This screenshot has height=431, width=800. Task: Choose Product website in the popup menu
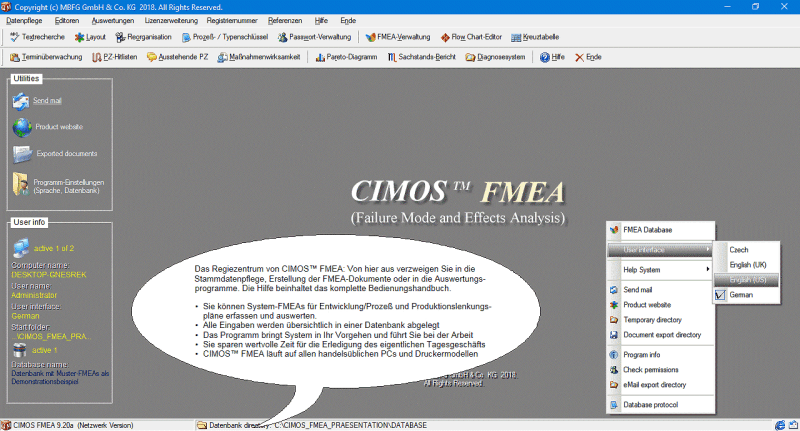click(x=661, y=305)
